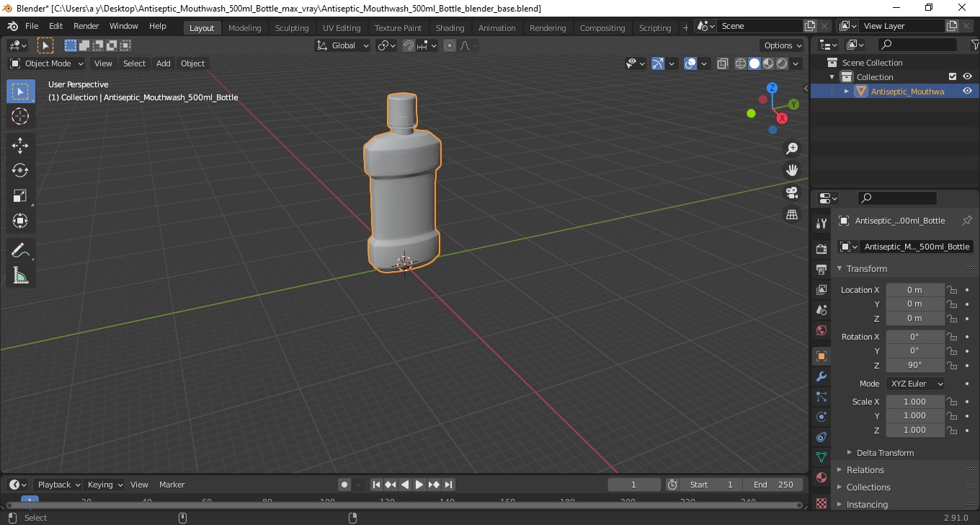This screenshot has width=980, height=525.
Task: Open the Object Data green triangle tab
Action: [x=821, y=457]
